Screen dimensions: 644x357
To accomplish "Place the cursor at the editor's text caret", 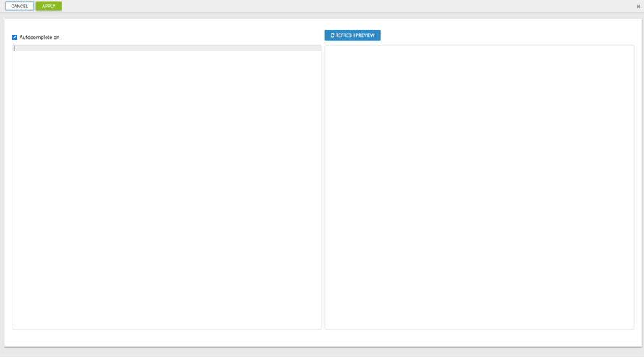I will click(14, 48).
